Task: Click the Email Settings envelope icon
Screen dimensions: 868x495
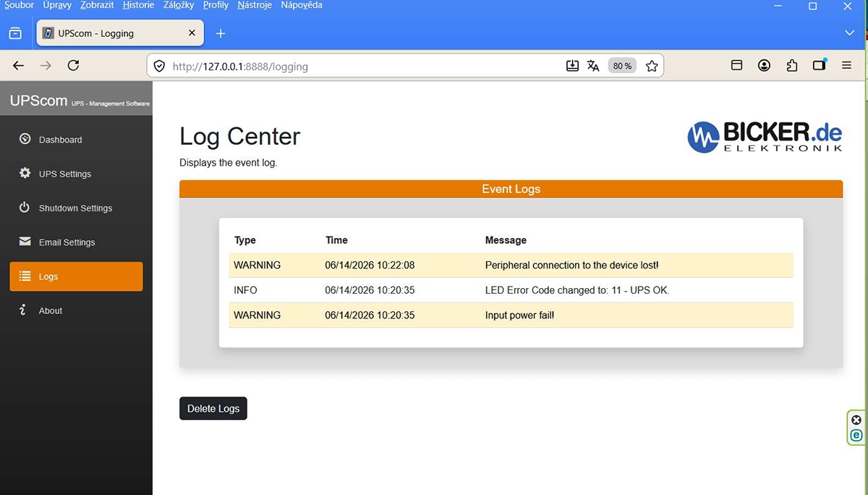Action: click(25, 242)
